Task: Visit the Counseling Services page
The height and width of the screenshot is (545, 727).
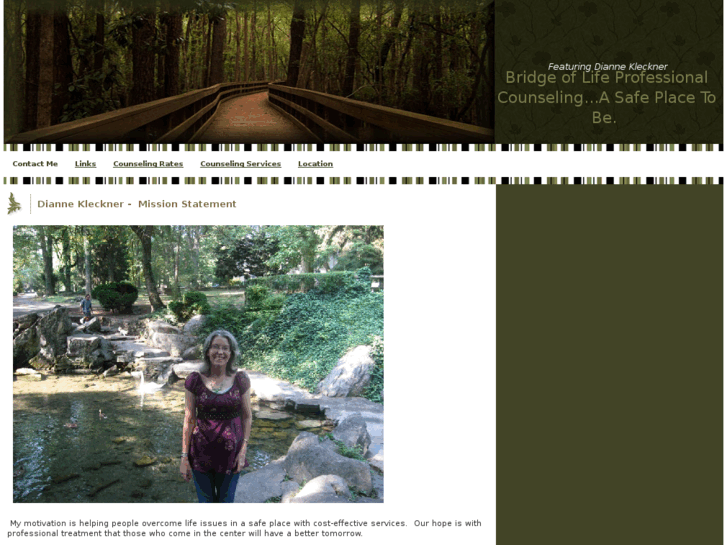Action: pyautogui.click(x=241, y=164)
